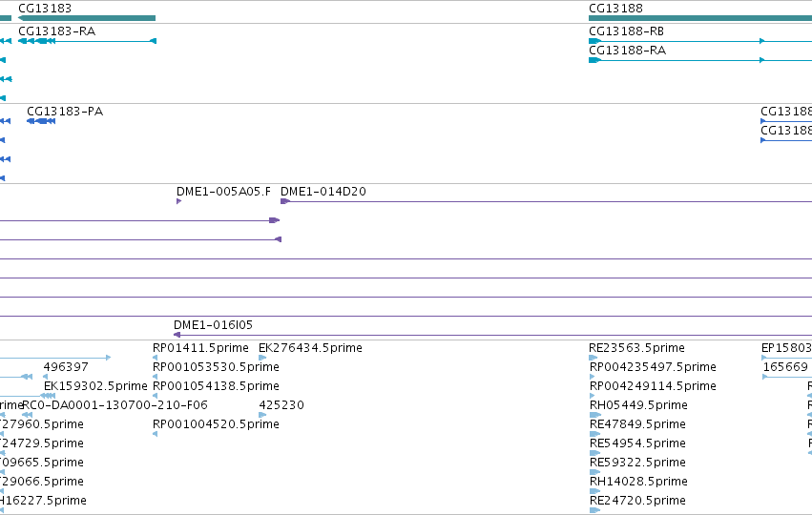Click the 425230 feature label
The height and width of the screenshot is (515, 812).
[x=281, y=405]
